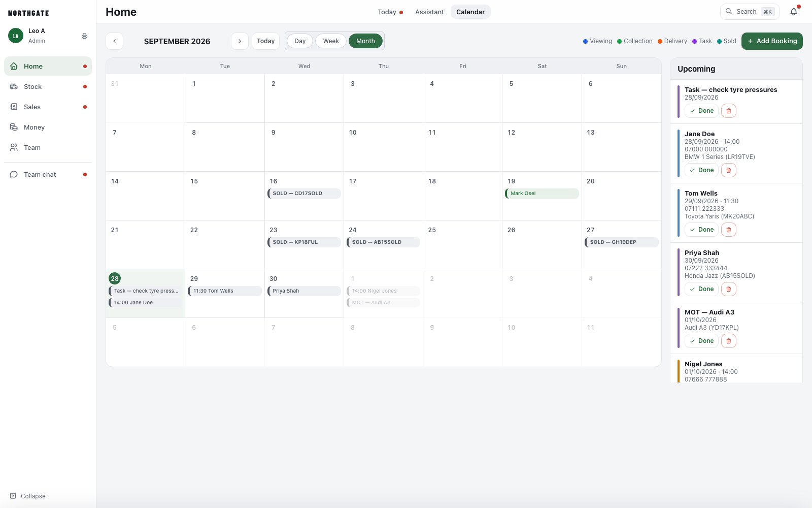Image resolution: width=812 pixels, height=508 pixels.
Task: Delete MOT Audi A3 entry
Action: 729,341
